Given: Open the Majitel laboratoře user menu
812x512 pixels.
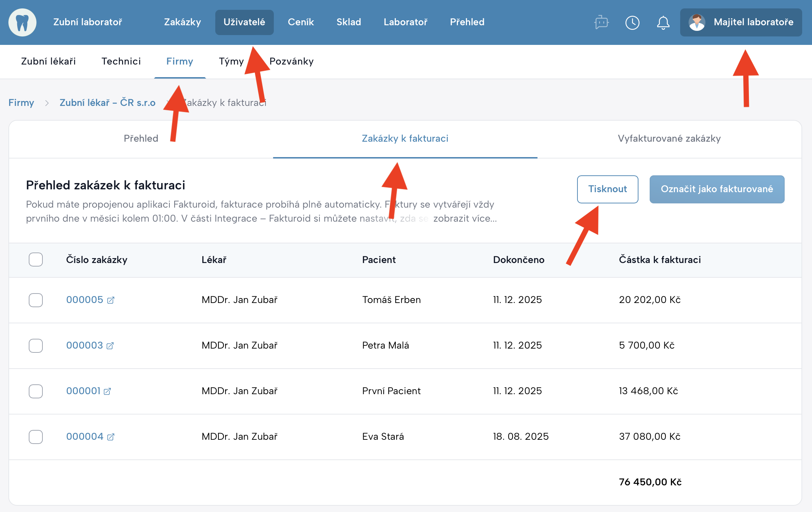Looking at the screenshot, I should 741,22.
